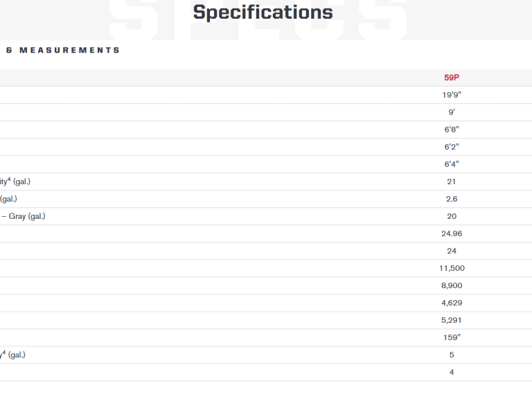
Task: Click the 24.96 value cell
Action: 452,233
